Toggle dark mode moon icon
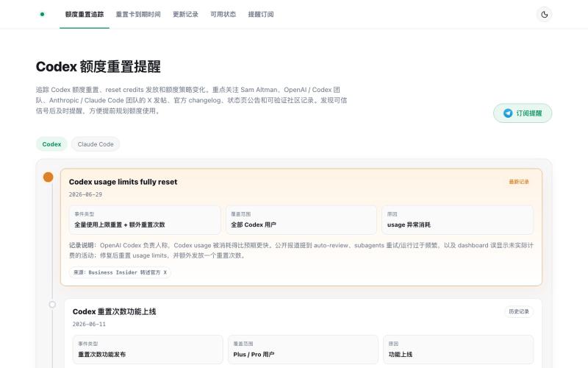This screenshot has height=368, width=588. tap(544, 15)
